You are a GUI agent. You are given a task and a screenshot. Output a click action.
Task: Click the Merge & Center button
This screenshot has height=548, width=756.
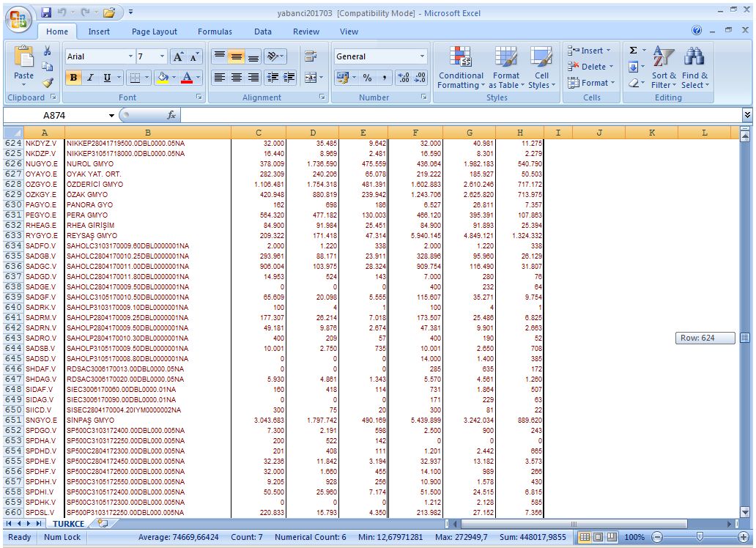coord(311,77)
